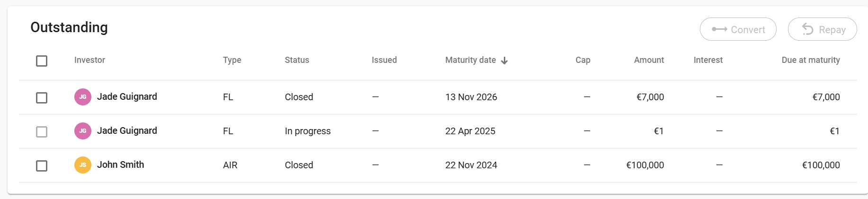868x199 pixels.
Task: Sort by Maturity date column header
Action: click(470, 60)
